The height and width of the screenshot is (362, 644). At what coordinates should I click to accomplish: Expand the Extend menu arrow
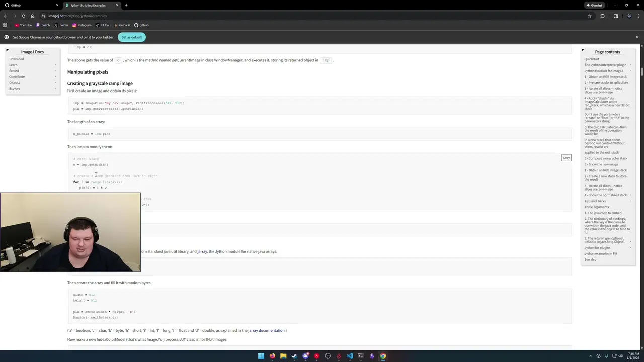point(55,71)
